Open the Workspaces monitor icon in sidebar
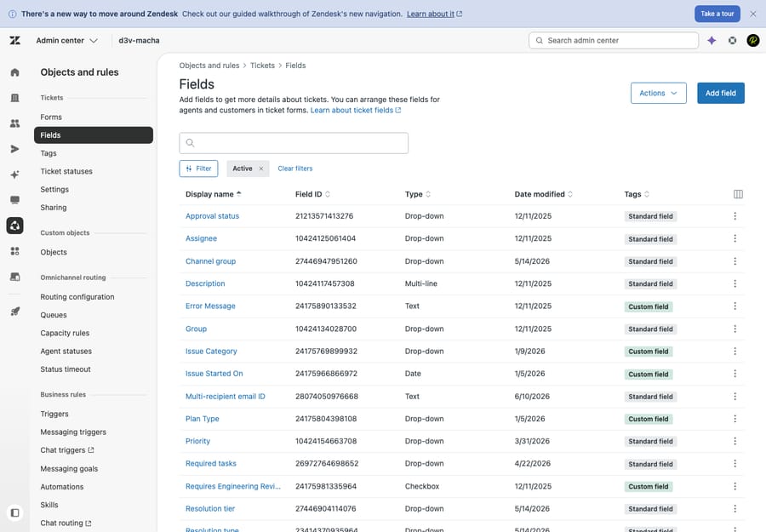Screen dimensions: 766x532 15,200
